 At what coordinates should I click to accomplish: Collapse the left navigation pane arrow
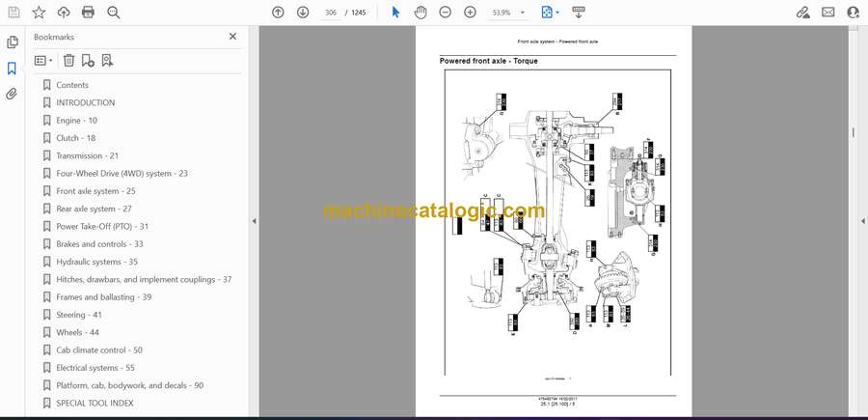tap(254, 221)
